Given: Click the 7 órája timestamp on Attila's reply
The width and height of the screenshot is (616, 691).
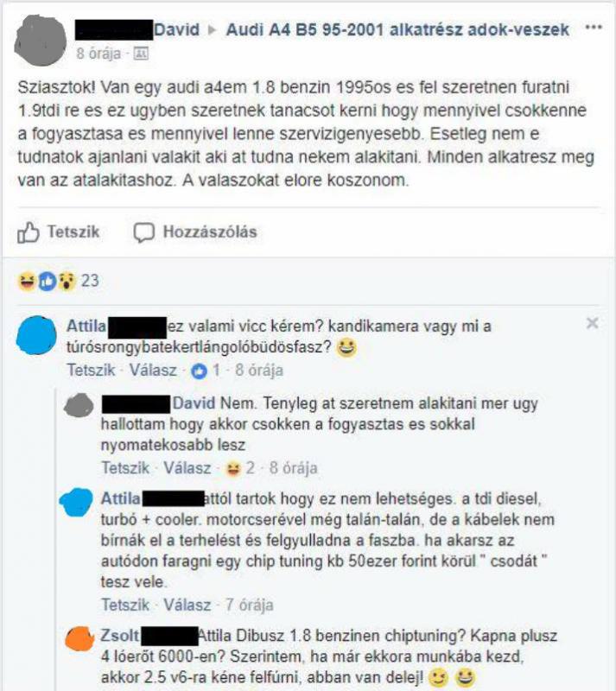Looking at the screenshot, I should (249, 605).
